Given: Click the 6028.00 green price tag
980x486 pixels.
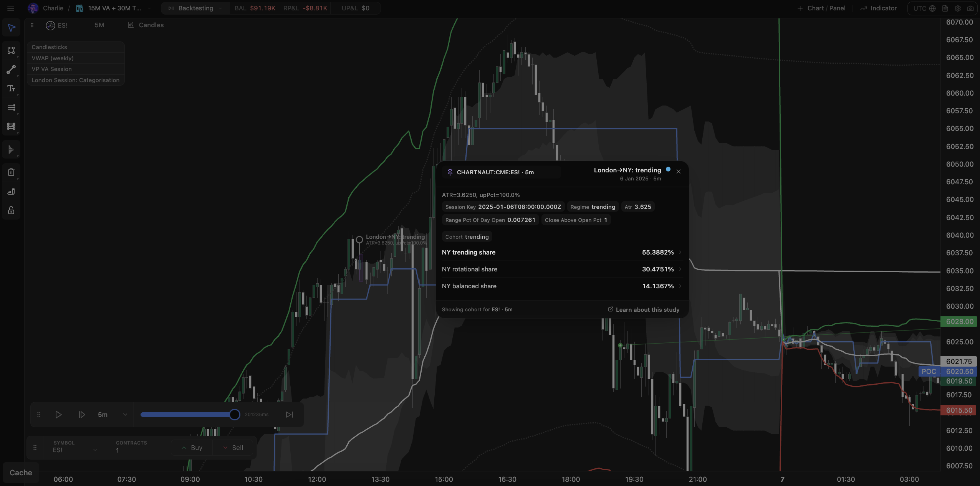Looking at the screenshot, I should click(960, 322).
